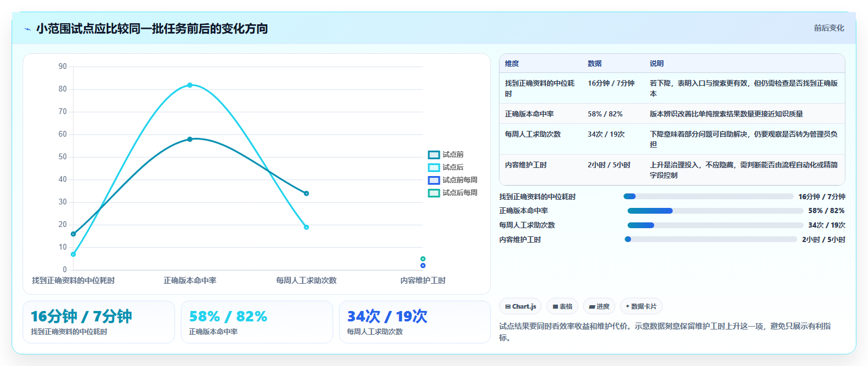The image size is (868, 366).
Task: Click the 表格 tag chip
Action: (x=562, y=306)
